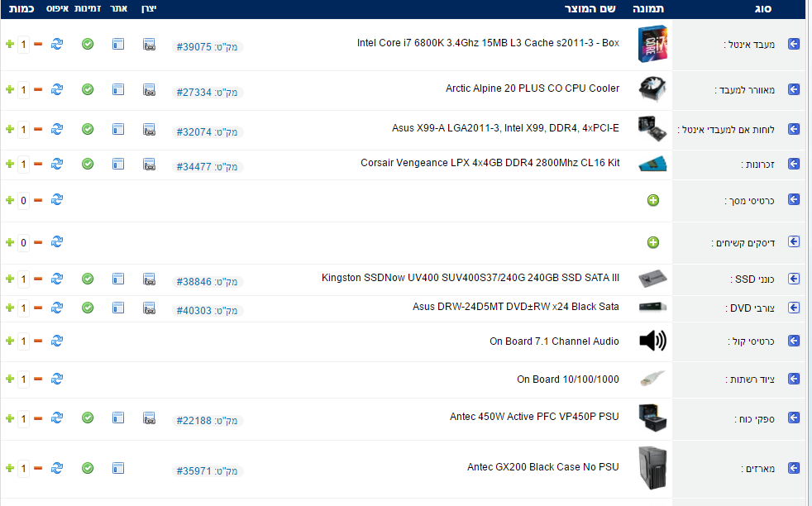Reset the Arctic Alpine 20 cooler row
The image size is (812, 506).
57,89
